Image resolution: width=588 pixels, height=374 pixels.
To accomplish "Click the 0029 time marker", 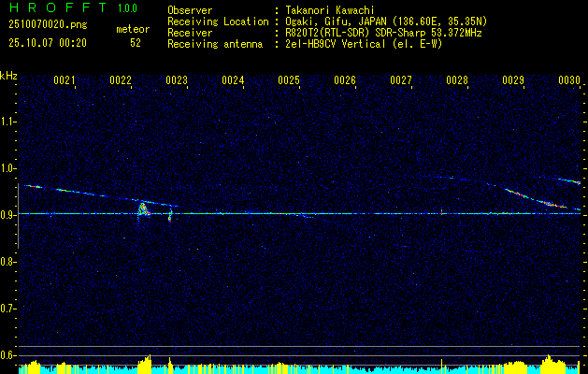I will tap(513, 80).
